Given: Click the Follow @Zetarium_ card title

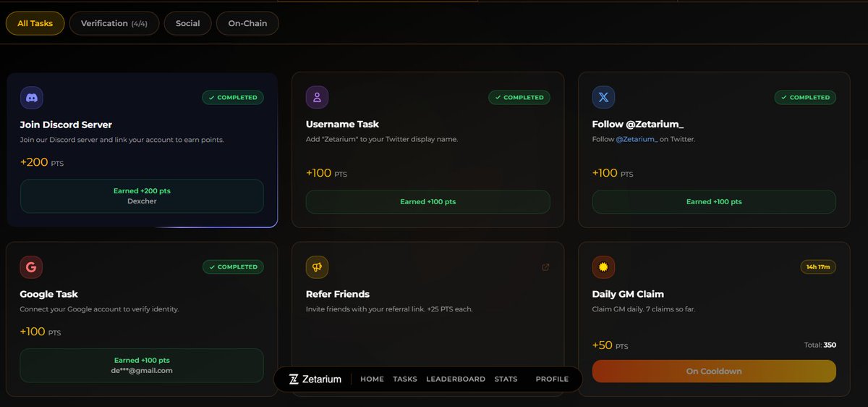Looking at the screenshot, I should pyautogui.click(x=638, y=125).
